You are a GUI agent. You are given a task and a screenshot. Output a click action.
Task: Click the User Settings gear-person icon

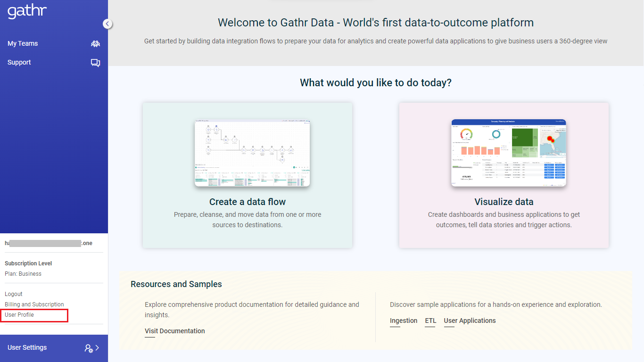click(x=89, y=348)
